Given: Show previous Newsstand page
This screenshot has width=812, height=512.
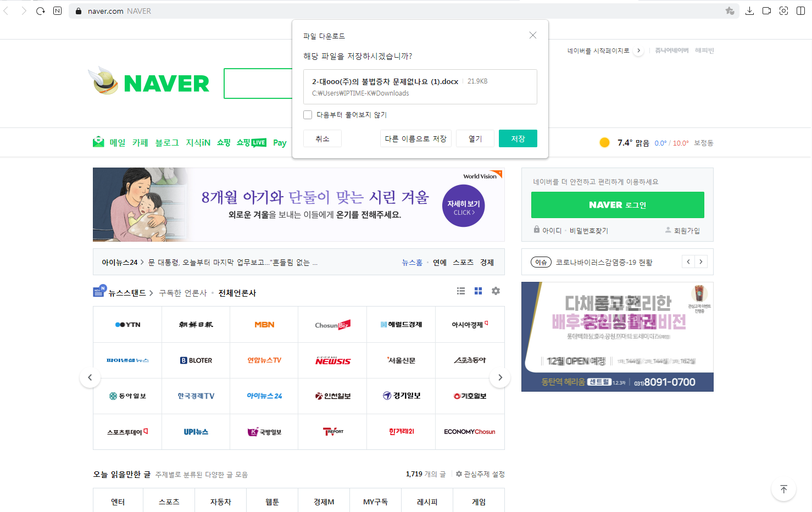Looking at the screenshot, I should pyautogui.click(x=90, y=377).
